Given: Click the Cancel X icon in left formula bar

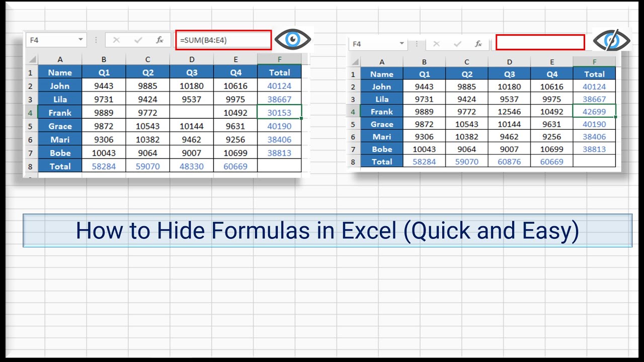Looking at the screenshot, I should click(116, 40).
